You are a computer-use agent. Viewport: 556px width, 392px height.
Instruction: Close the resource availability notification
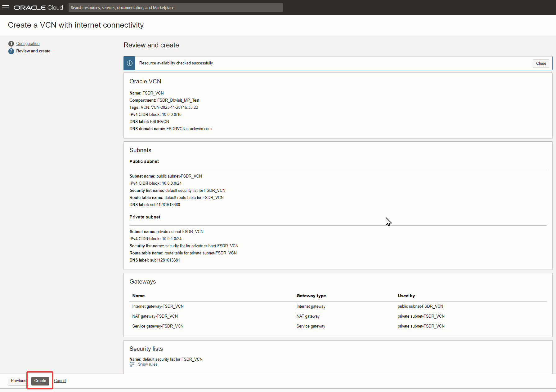click(541, 64)
